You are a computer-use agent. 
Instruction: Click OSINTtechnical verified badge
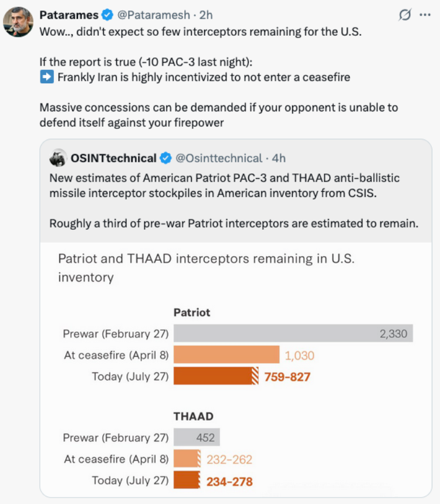[165, 158]
